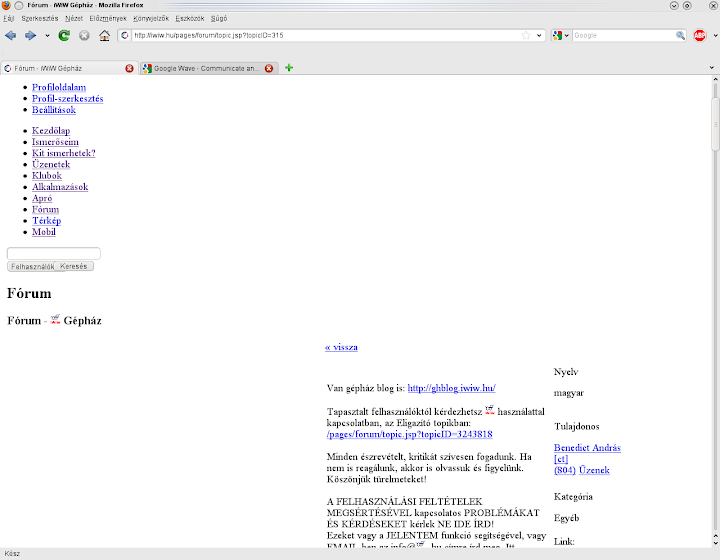
Task: Click the Üzenek link beside (804)
Action: (594, 470)
